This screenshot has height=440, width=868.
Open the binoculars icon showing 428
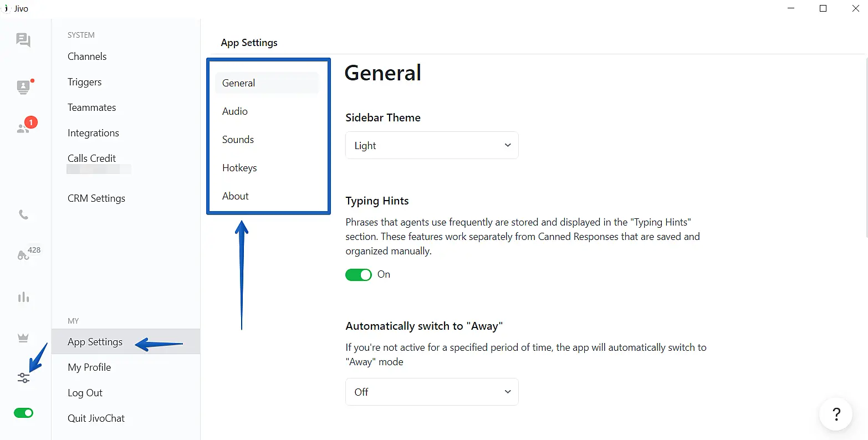[x=23, y=255]
